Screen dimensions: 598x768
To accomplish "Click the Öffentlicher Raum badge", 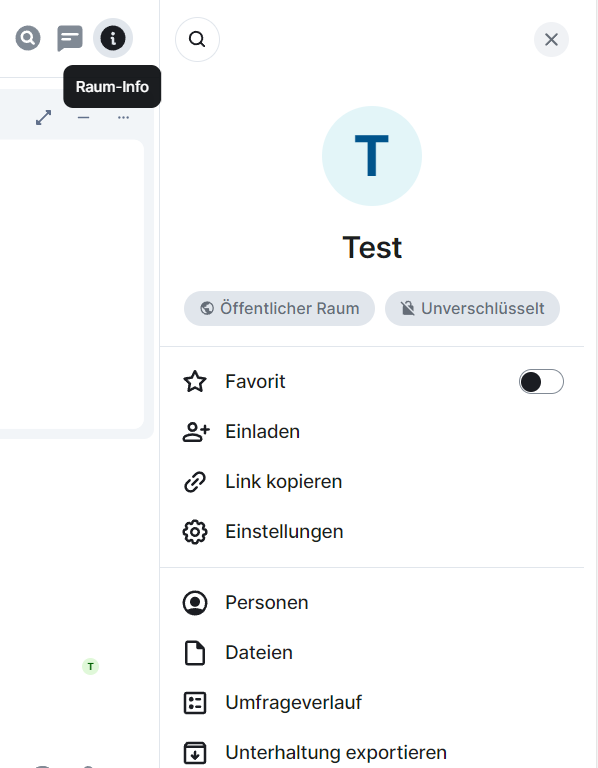I will (279, 309).
